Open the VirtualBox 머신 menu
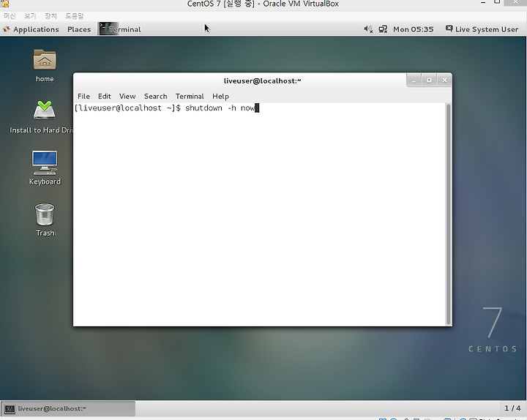The height and width of the screenshot is (420, 527). [x=10, y=16]
